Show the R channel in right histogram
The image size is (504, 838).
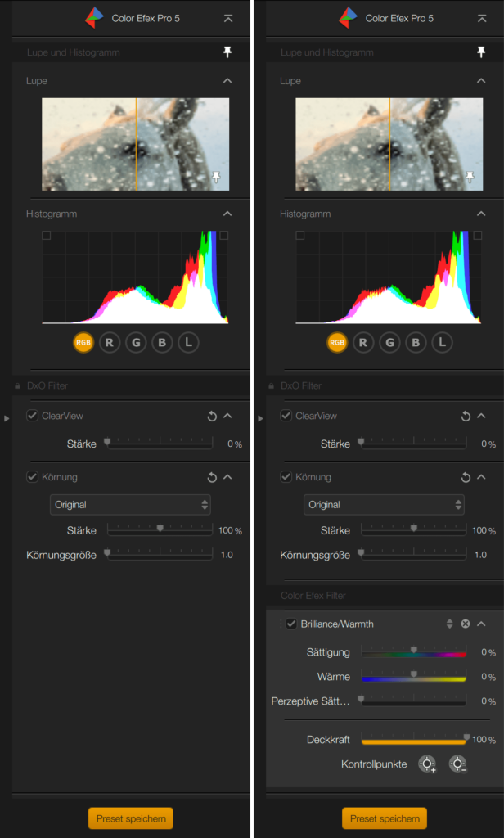pyautogui.click(x=363, y=343)
